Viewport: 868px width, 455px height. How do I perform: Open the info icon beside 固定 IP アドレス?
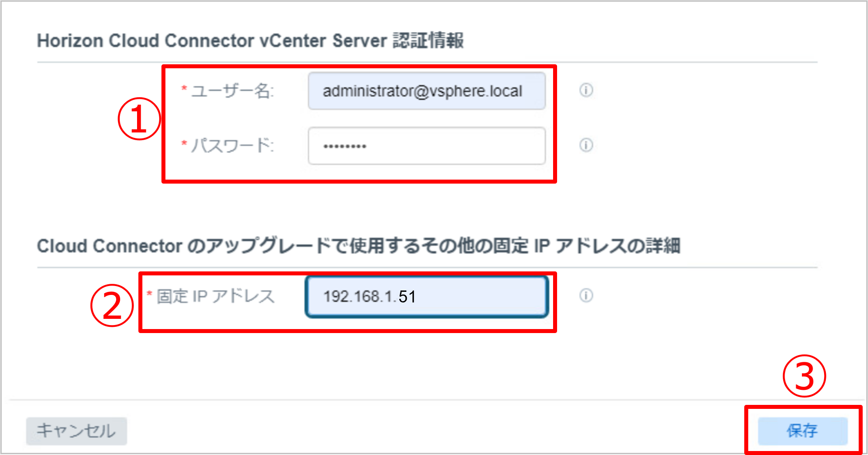[x=586, y=295]
